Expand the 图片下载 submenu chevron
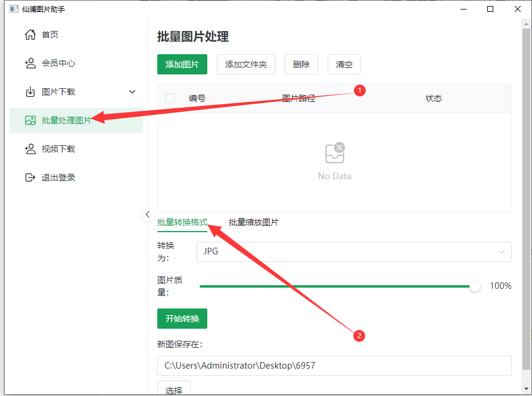The width and height of the screenshot is (532, 396). (132, 92)
